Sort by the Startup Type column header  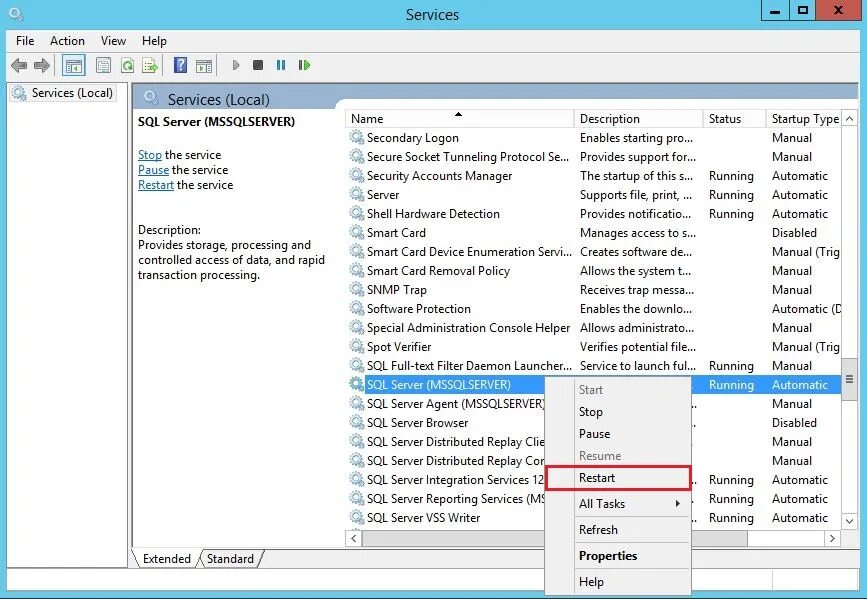coord(805,118)
